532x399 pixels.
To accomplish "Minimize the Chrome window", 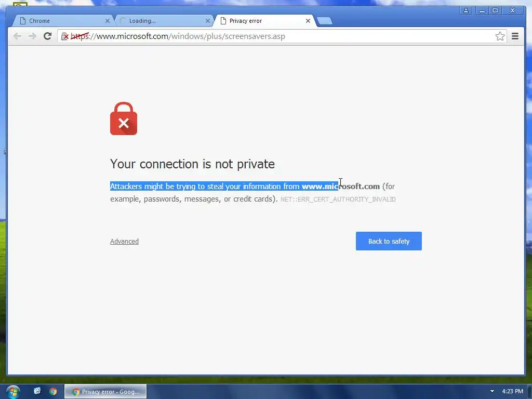I will pyautogui.click(x=482, y=10).
